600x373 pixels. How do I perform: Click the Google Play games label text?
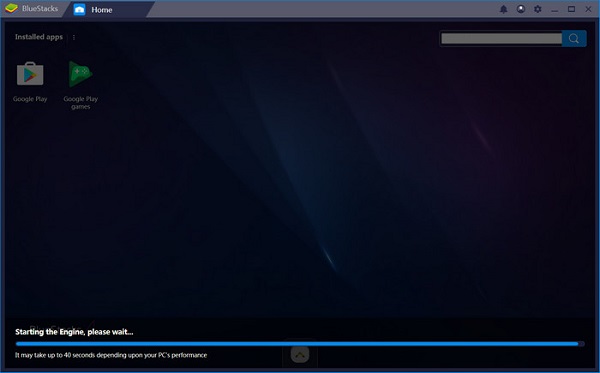(80, 103)
